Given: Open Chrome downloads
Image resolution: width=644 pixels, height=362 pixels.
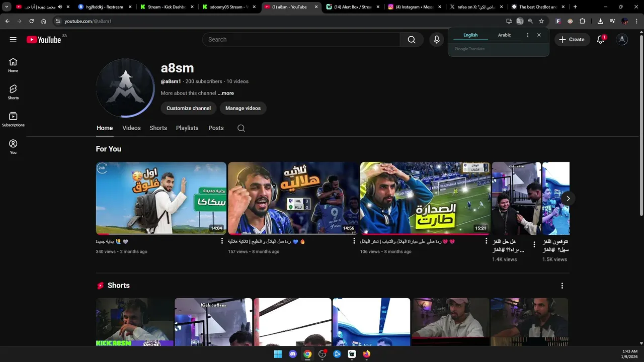Looking at the screenshot, I should pos(600,21).
